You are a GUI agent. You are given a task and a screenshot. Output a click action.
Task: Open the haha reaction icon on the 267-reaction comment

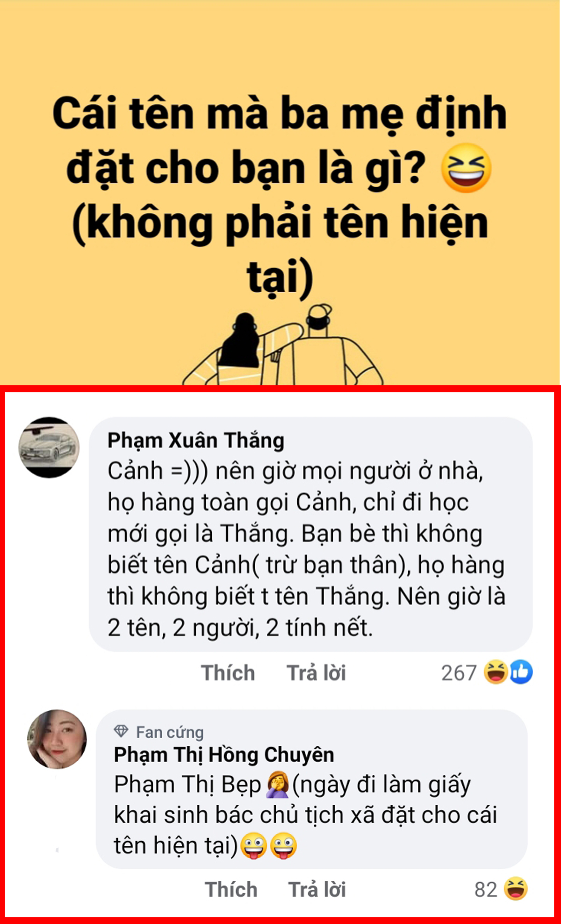coord(496,672)
